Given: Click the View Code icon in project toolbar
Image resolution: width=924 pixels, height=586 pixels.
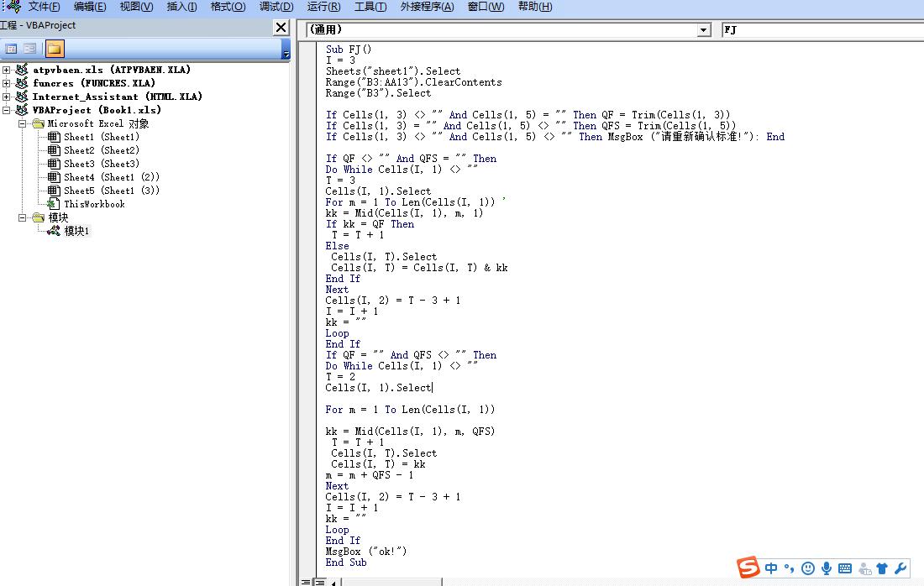Looking at the screenshot, I should point(11,49).
